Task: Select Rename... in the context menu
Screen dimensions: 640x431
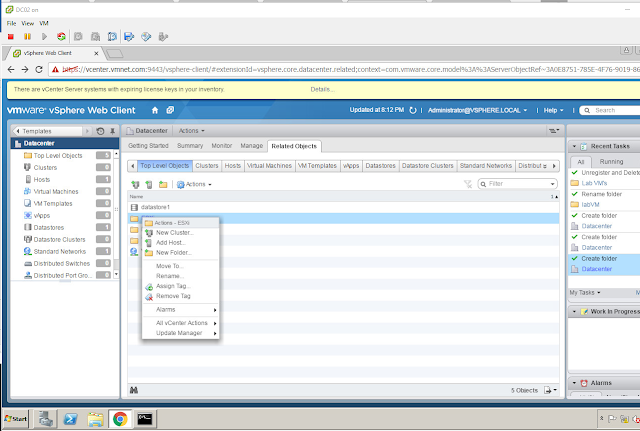Action: [180, 276]
